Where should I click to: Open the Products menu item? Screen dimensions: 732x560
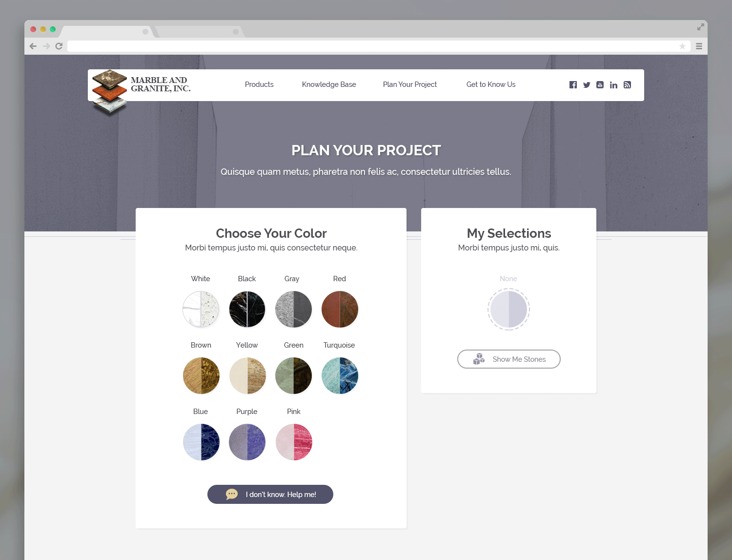259,84
